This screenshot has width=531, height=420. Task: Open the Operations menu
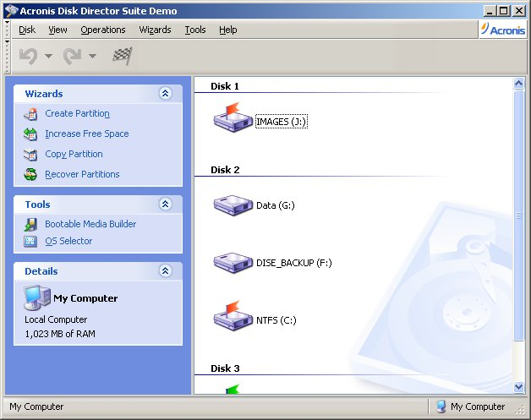click(103, 30)
